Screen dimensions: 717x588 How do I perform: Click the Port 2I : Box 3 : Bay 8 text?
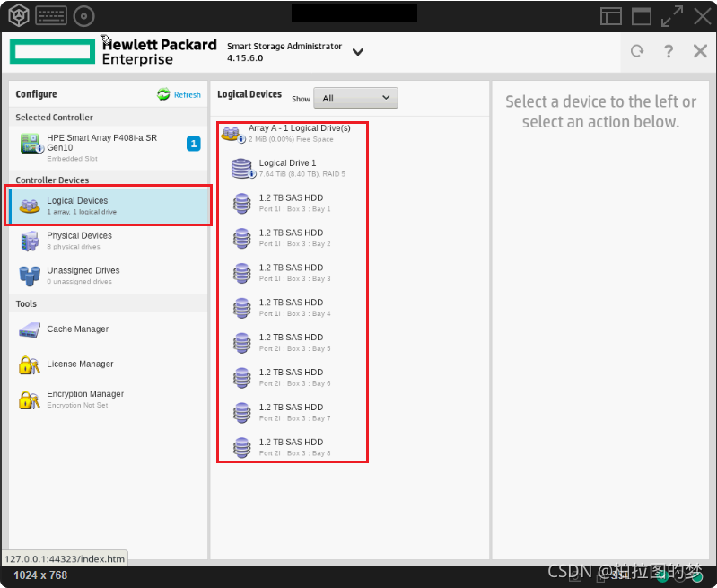point(294,453)
